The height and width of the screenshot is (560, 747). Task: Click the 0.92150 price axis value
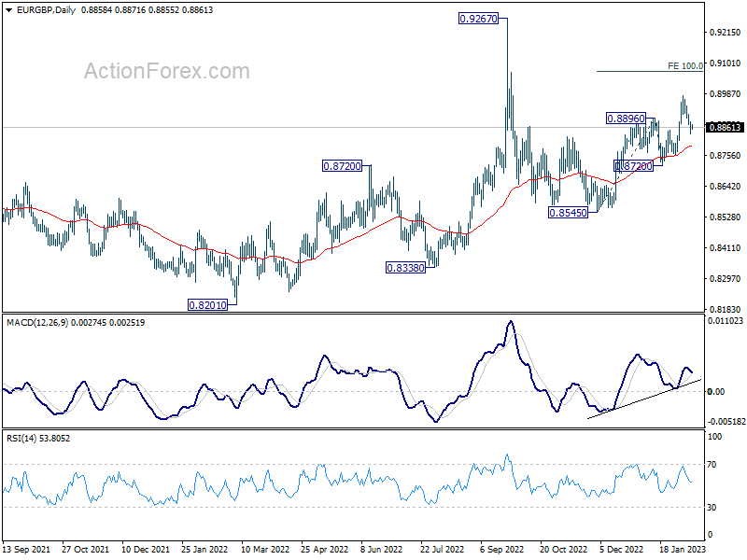(x=726, y=33)
